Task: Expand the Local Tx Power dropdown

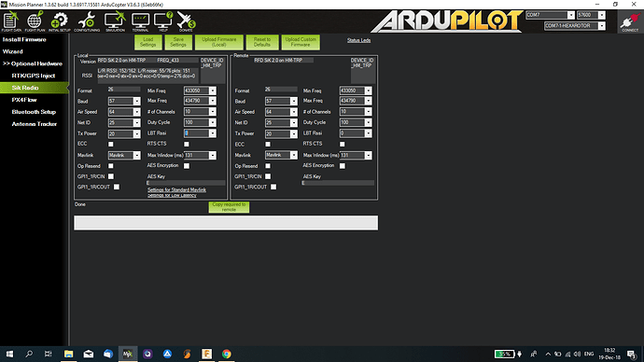Action: click(x=137, y=133)
